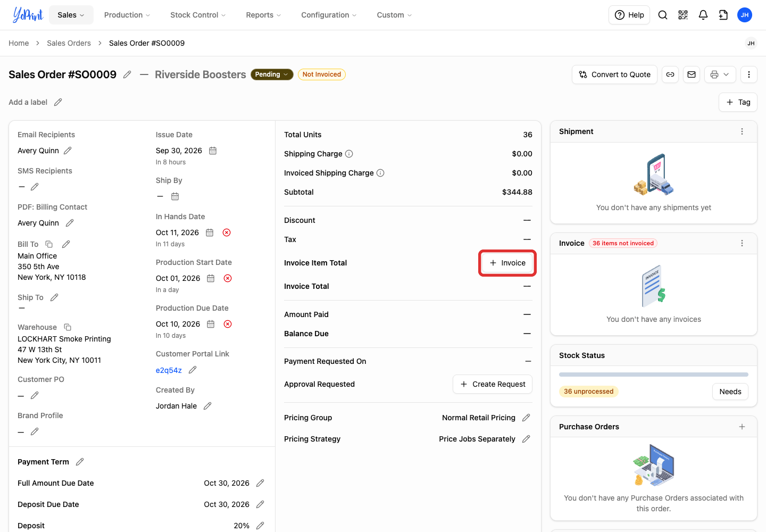Click the Stock Status progress bar
The height and width of the screenshot is (532, 766).
654,375
